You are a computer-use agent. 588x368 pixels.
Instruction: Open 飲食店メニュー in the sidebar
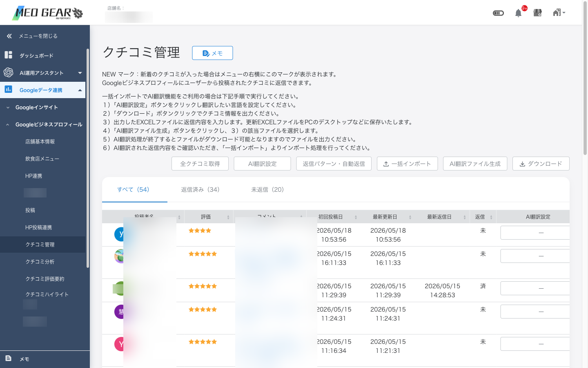42,159
